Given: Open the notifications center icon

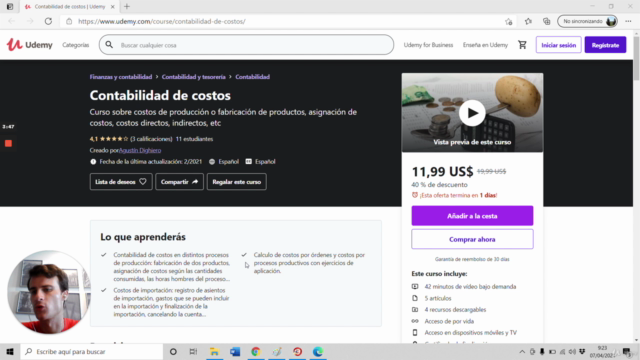Looking at the screenshot, I should [627, 352].
